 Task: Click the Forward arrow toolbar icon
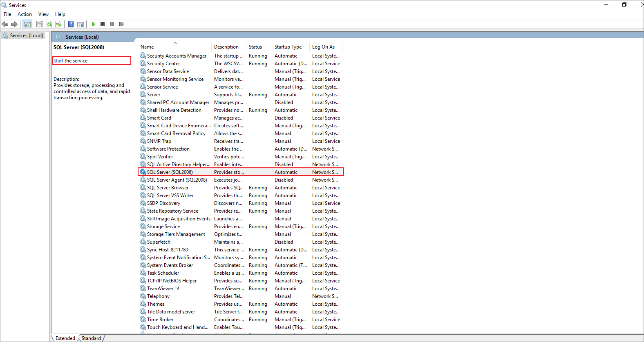click(14, 24)
